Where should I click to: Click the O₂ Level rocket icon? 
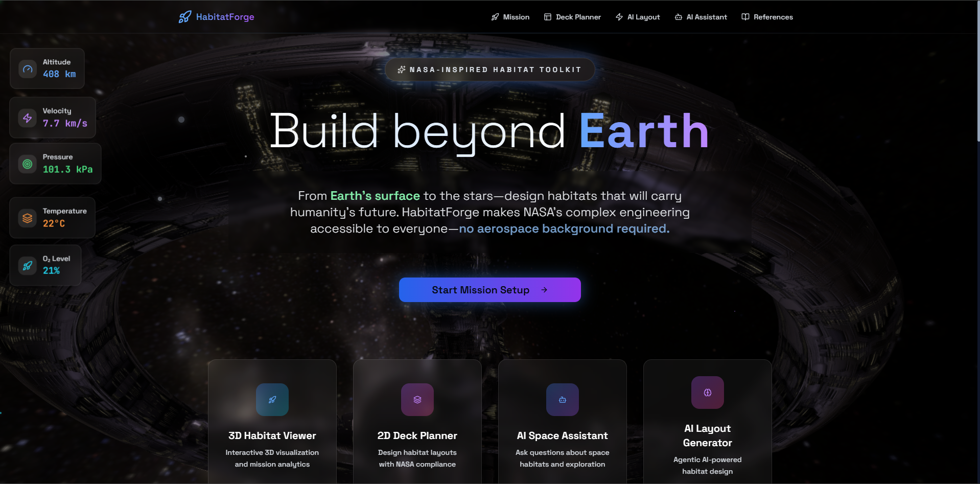(28, 265)
